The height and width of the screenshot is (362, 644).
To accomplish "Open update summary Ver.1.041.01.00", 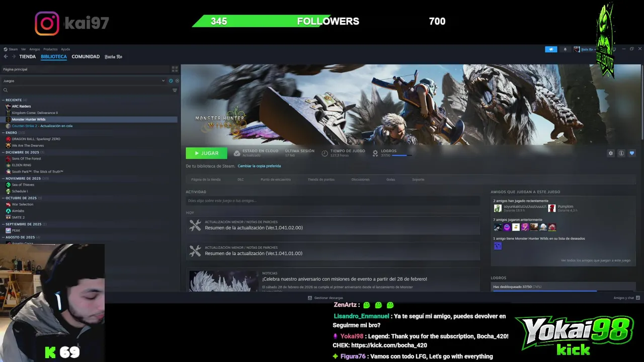I will [333, 251].
